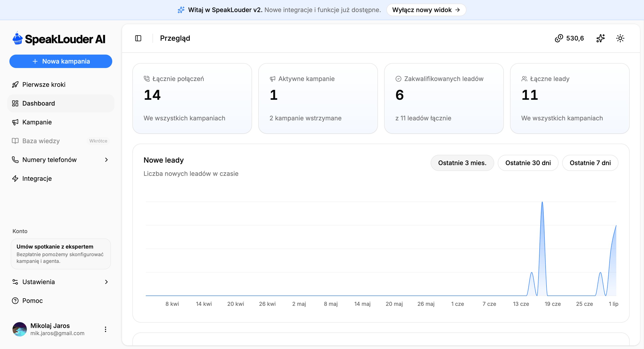
Task: Select the Ostatnie 7 dni range
Action: pos(590,163)
